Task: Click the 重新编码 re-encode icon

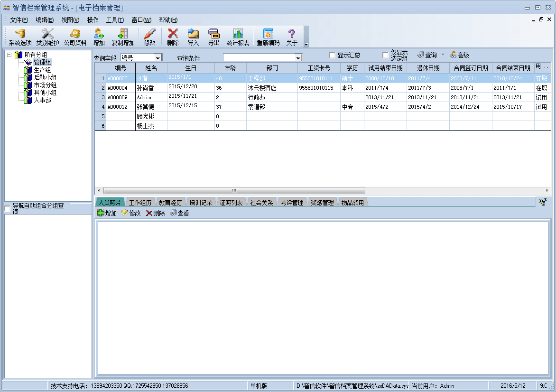Action: 268,37
